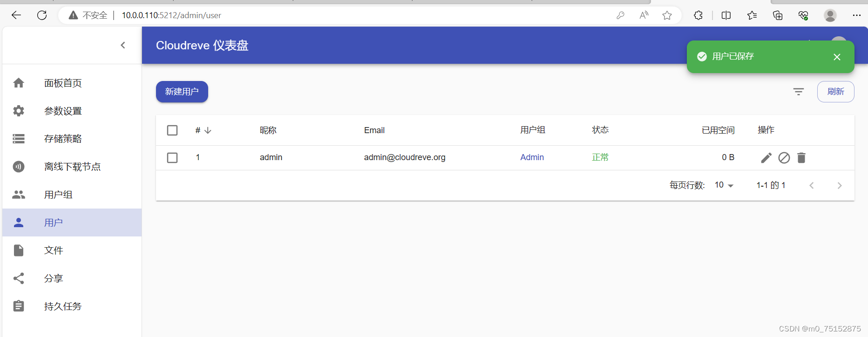This screenshot has height=337, width=868.
Task: Open the saved password key icon
Action: 620,15
